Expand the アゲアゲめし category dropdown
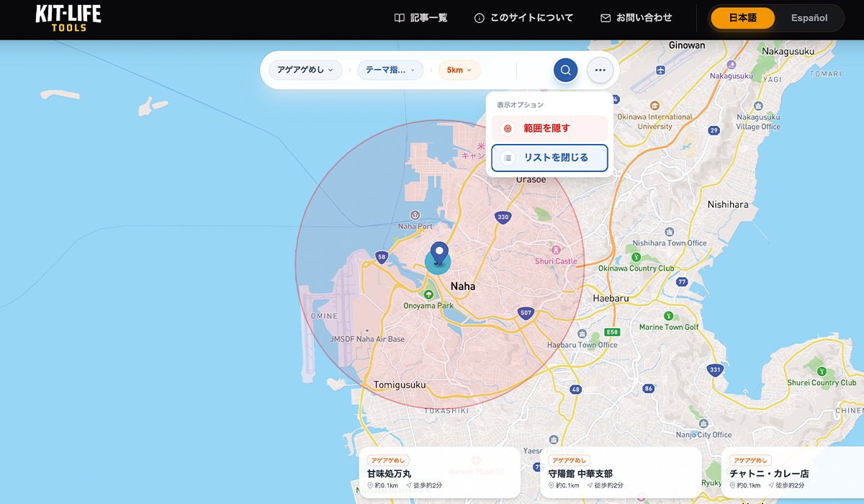The width and height of the screenshot is (864, 504). coord(305,70)
